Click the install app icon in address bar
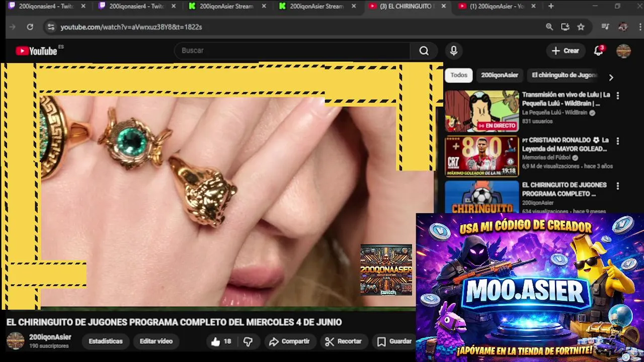 (565, 27)
